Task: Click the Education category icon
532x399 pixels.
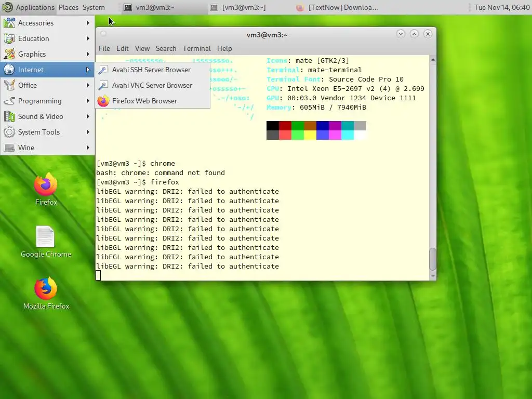Action: [x=9, y=38]
